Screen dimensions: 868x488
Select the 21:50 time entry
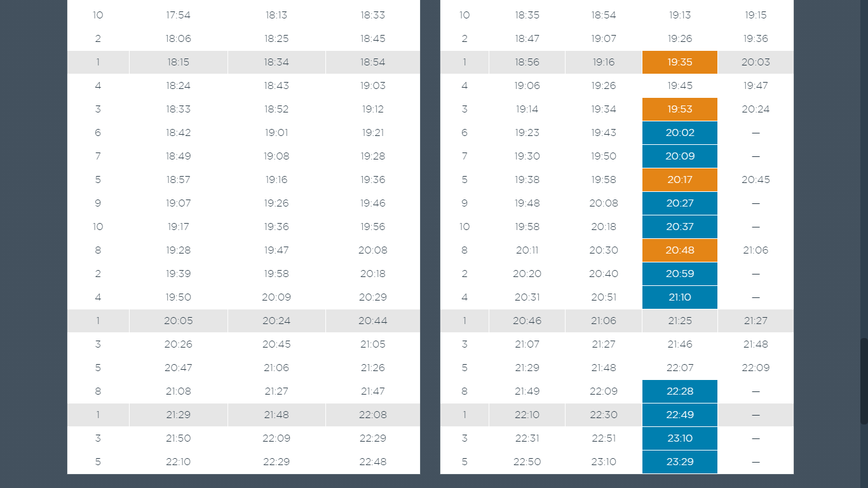click(x=179, y=438)
